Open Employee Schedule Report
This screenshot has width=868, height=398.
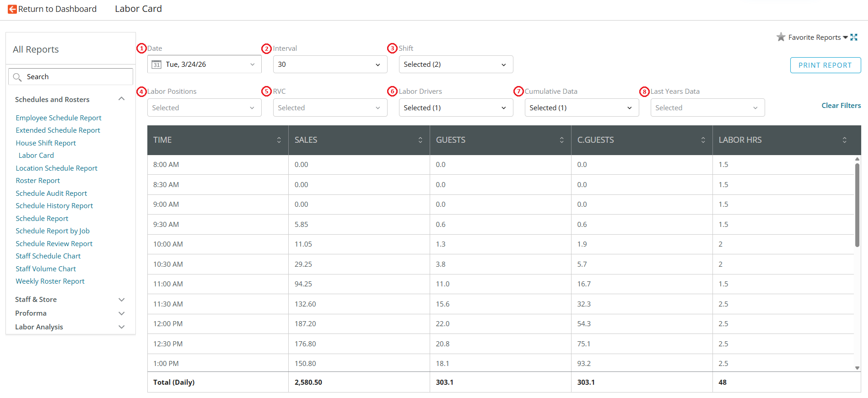click(59, 118)
